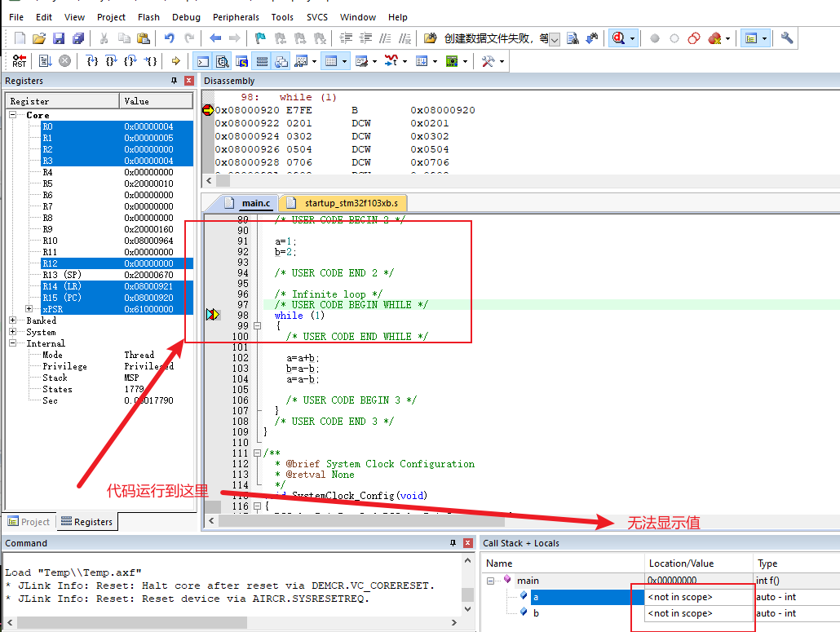Save the current file with the floppy disk icon
This screenshot has width=840, height=632.
click(x=59, y=38)
